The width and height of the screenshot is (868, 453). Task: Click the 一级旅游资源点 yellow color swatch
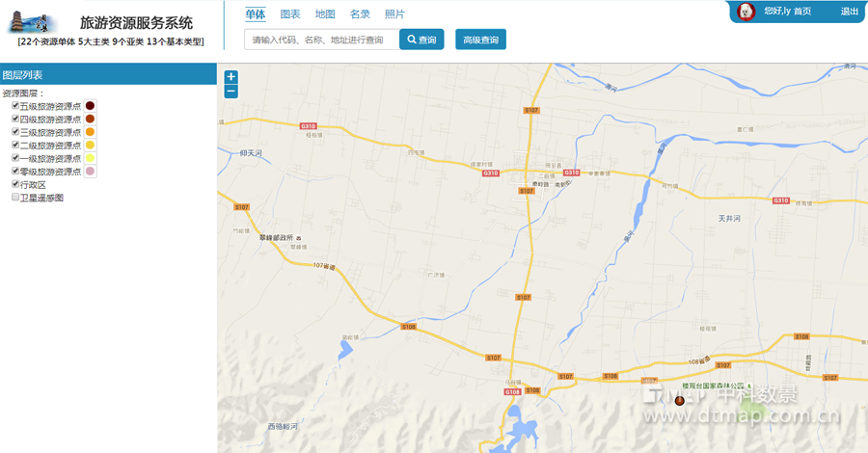(91, 158)
